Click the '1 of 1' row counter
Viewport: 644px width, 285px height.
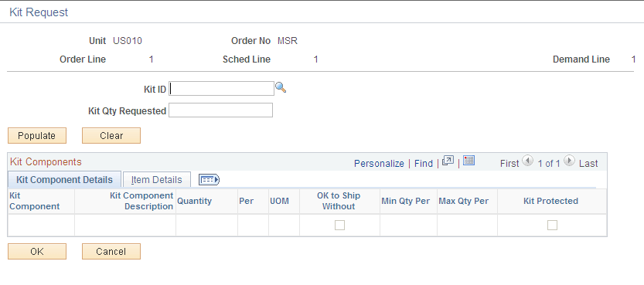pyautogui.click(x=549, y=164)
